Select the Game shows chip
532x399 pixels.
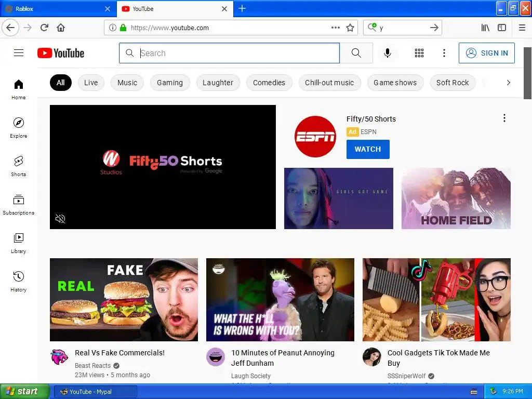tap(395, 83)
